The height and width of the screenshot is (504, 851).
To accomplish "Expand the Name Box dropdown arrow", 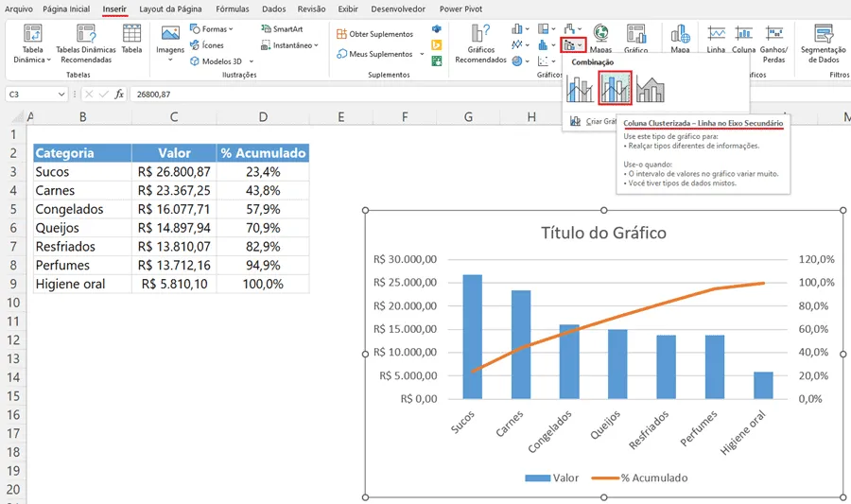I will (61, 95).
